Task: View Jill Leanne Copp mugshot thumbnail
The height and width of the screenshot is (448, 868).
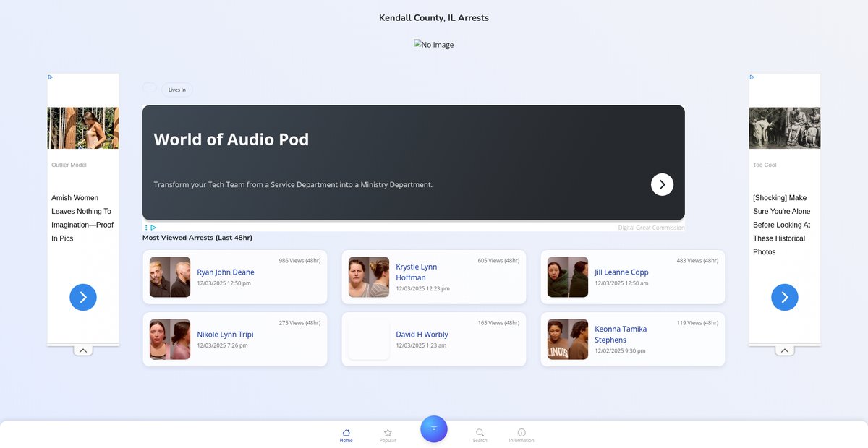Action: click(567, 277)
